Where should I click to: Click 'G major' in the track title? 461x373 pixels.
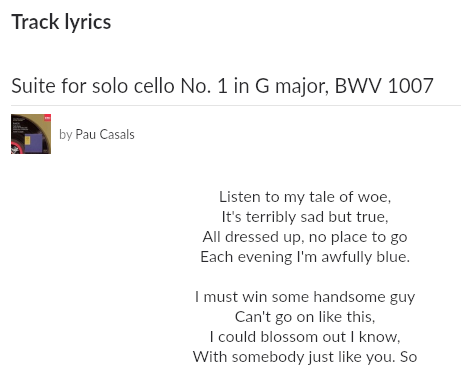click(293, 86)
